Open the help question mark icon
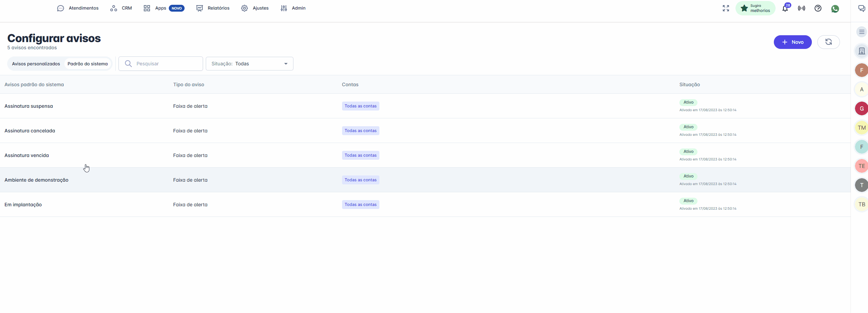Viewport: 868px width, 313px height. [x=818, y=8]
